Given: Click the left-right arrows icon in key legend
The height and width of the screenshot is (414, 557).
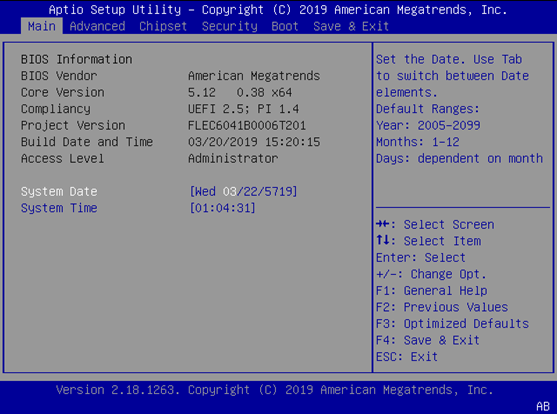Looking at the screenshot, I should click(383, 224).
